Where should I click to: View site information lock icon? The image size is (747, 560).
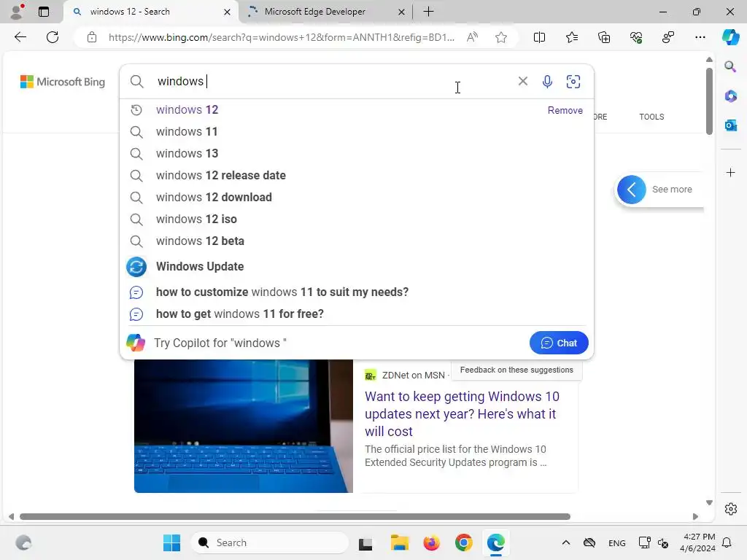(x=92, y=37)
